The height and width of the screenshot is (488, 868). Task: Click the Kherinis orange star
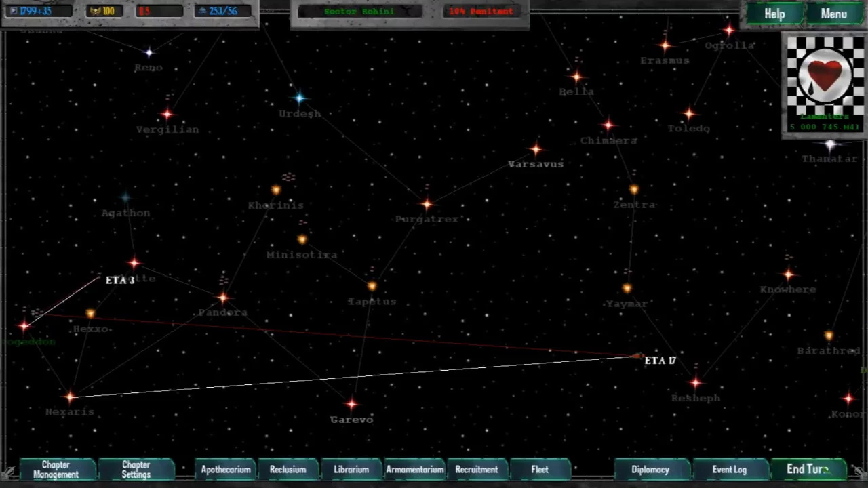tap(276, 190)
